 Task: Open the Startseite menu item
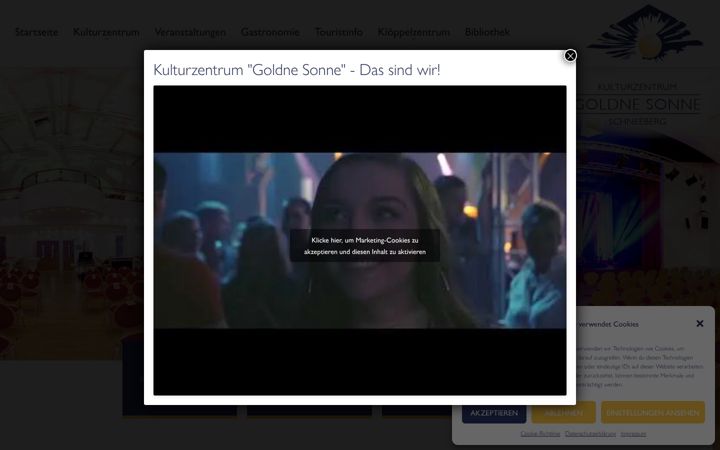pos(37,32)
